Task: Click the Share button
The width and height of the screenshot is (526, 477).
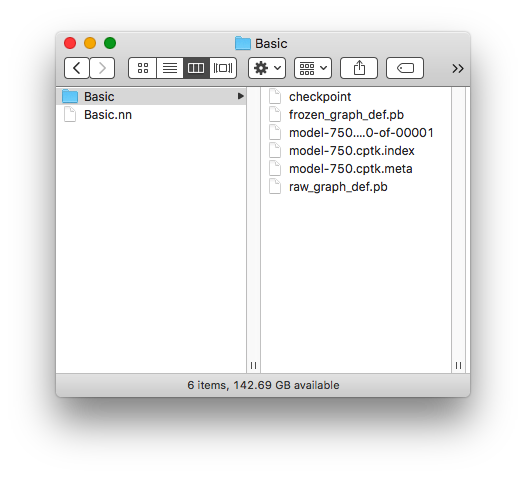Action: click(359, 68)
